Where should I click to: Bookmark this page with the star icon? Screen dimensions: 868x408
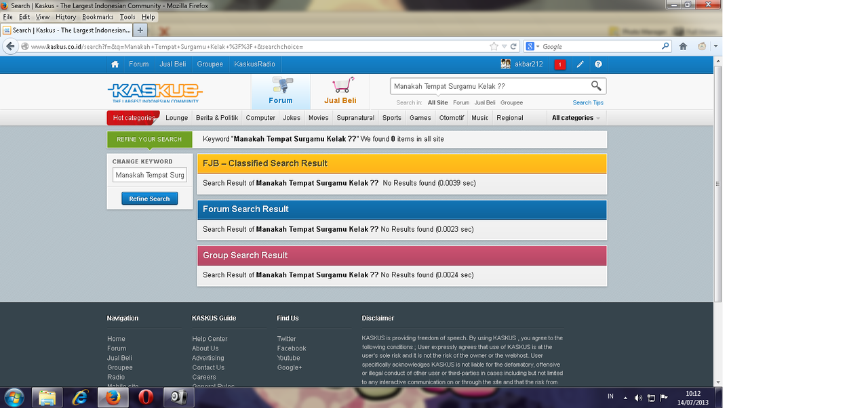(x=494, y=47)
